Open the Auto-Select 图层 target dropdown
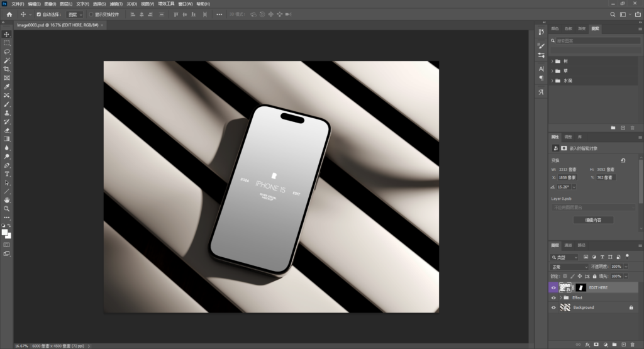Image resolution: width=644 pixels, height=349 pixels. (75, 14)
